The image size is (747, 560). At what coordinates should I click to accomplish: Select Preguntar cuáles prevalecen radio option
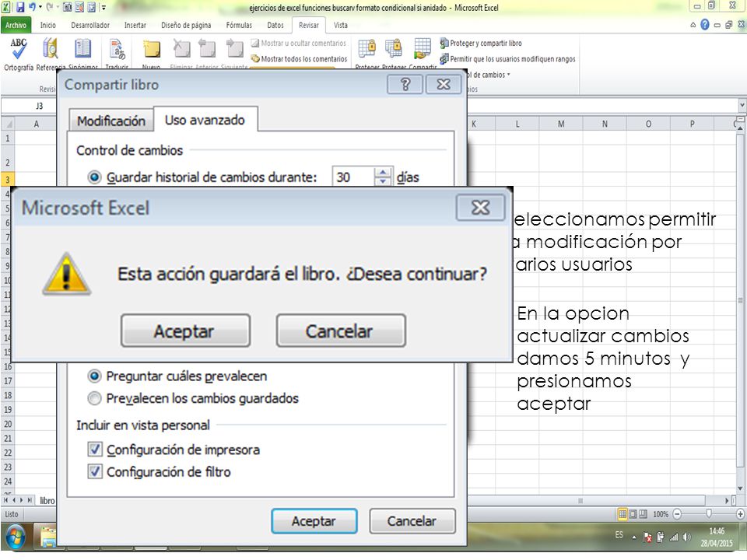pos(95,376)
